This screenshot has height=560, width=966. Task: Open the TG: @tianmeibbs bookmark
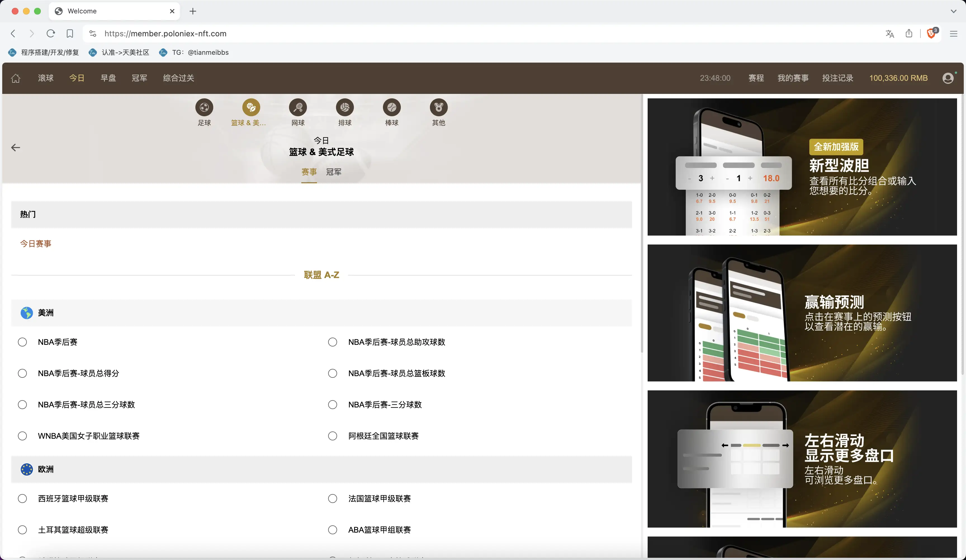tap(194, 53)
